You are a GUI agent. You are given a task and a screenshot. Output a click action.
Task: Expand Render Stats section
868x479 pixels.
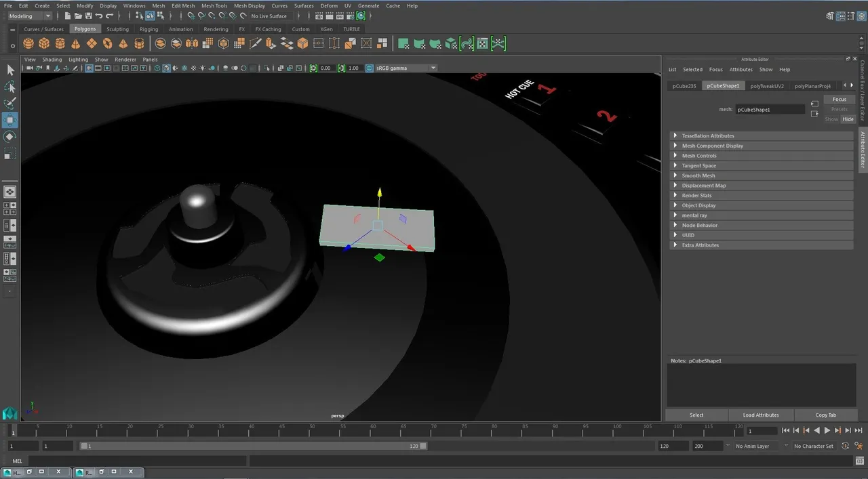[761, 195]
